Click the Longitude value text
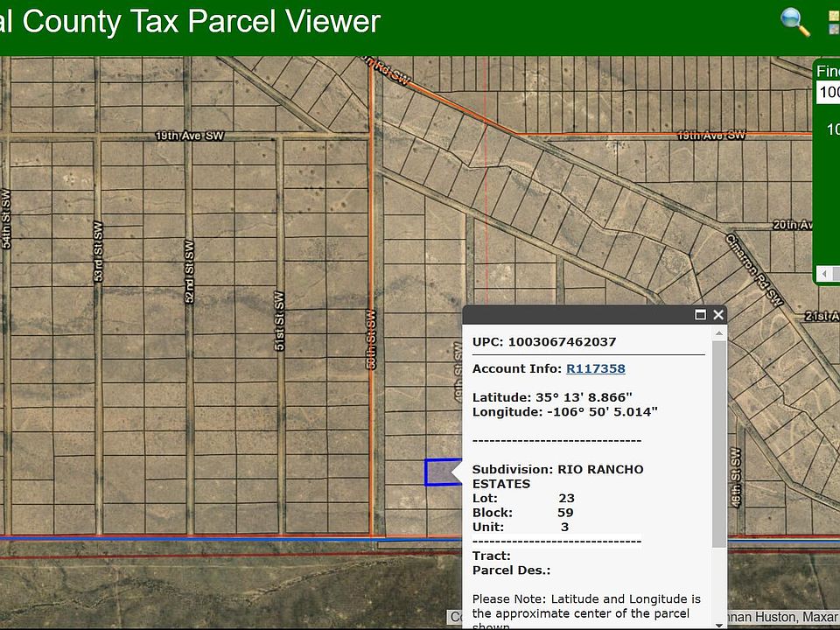The image size is (840, 630). [602, 412]
